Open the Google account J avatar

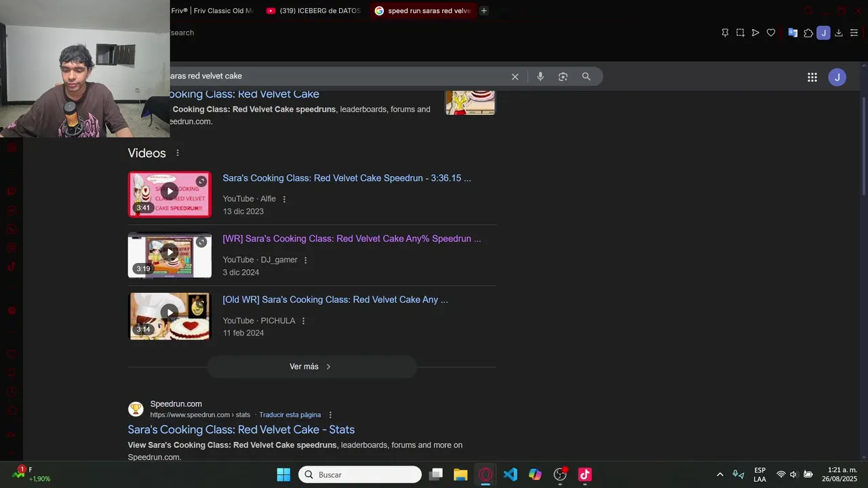pyautogui.click(x=837, y=77)
